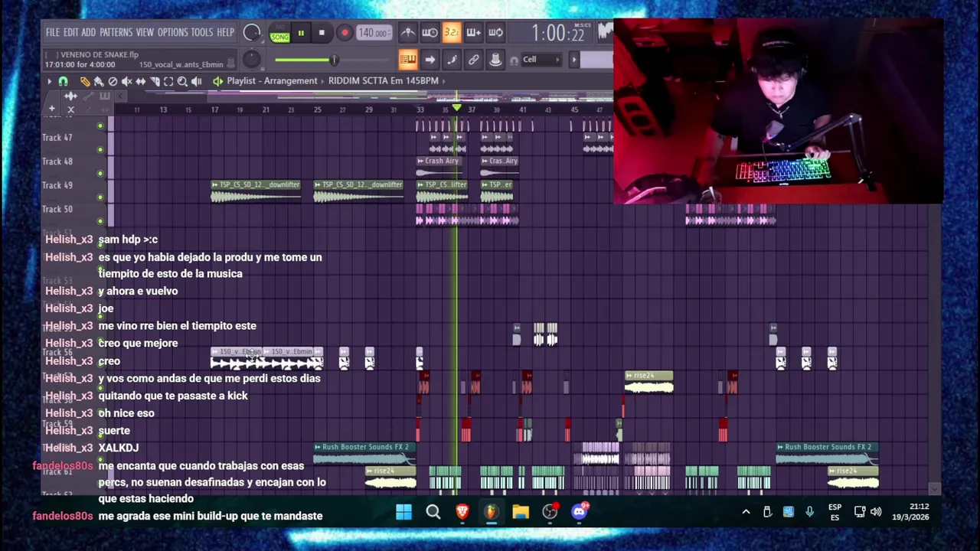Expand arrow after RIDDIM SCTTA Em 145BPM
The width and height of the screenshot is (980, 551).
(444, 80)
